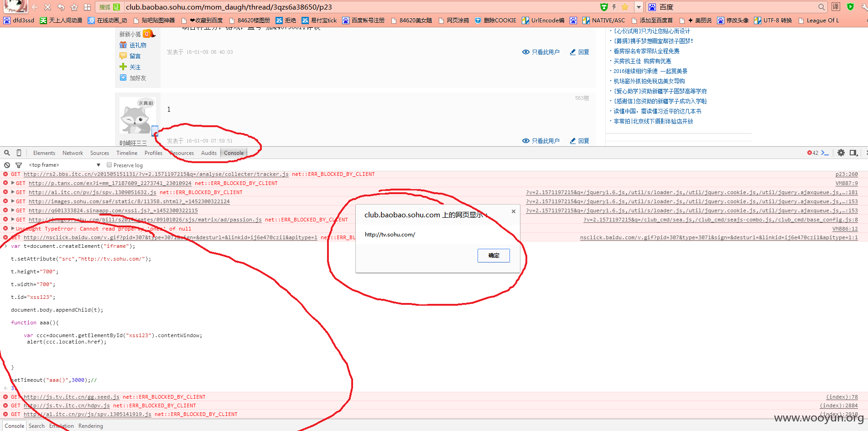Click the p23:260 source link
This screenshot has height=431, width=868.
(x=847, y=174)
